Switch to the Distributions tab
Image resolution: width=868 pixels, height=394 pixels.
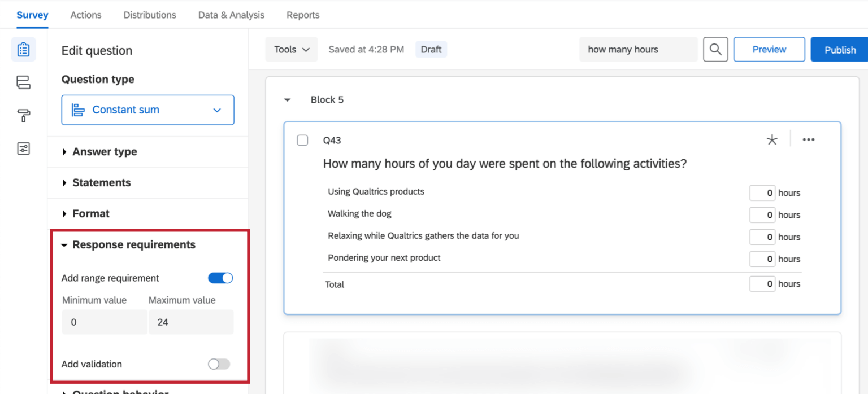point(150,15)
